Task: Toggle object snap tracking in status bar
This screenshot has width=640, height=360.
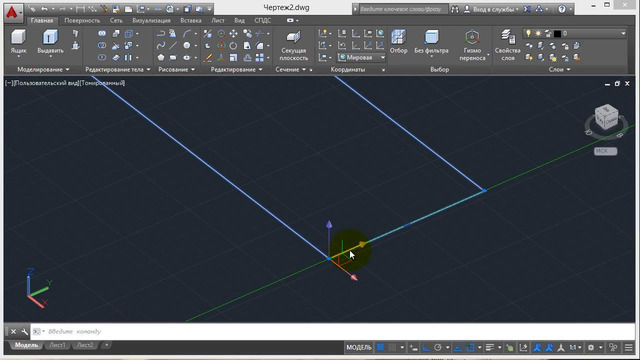Action: click(458, 347)
